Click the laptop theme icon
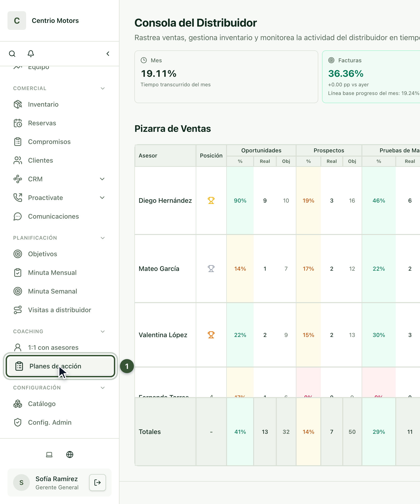The width and height of the screenshot is (420, 504). click(x=49, y=455)
